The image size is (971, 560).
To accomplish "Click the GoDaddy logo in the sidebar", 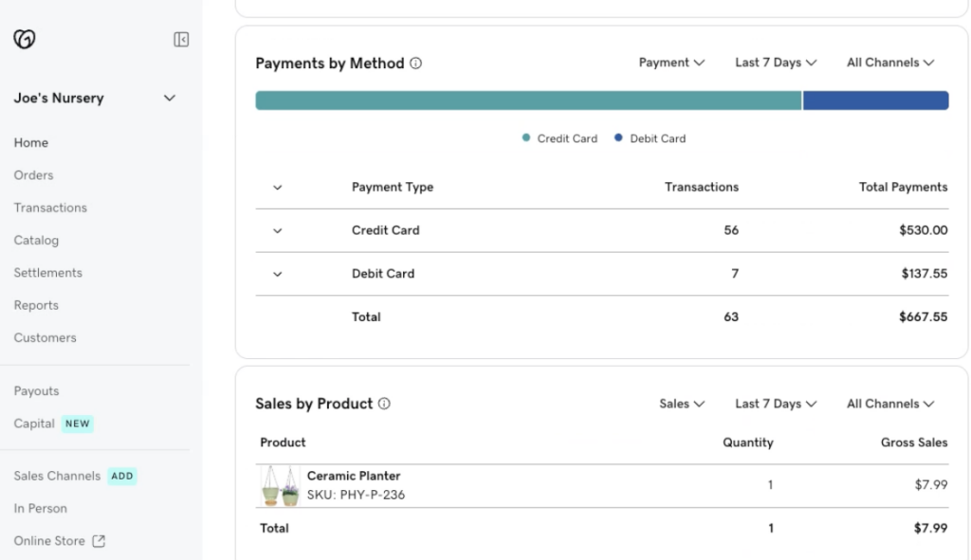I will pos(24,39).
